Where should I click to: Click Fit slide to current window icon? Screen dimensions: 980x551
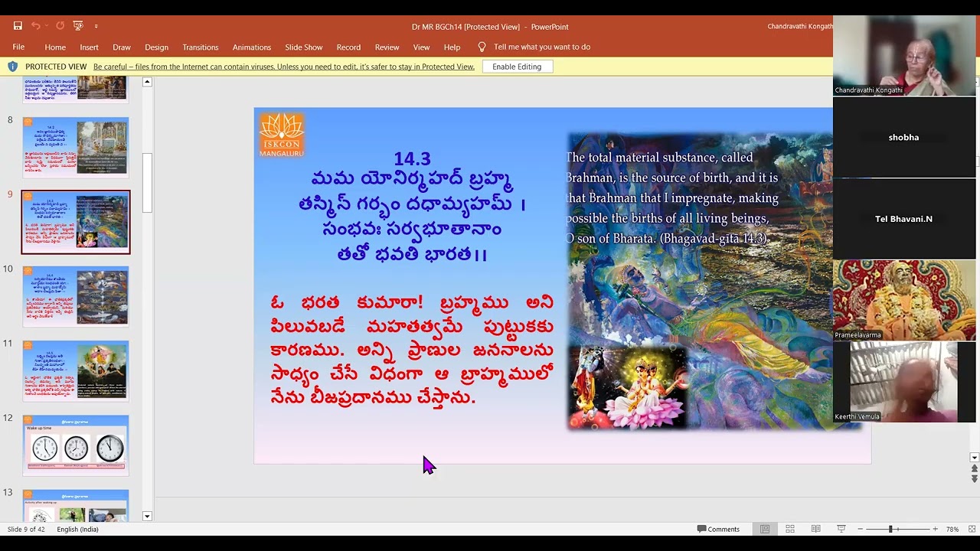pyautogui.click(x=972, y=529)
